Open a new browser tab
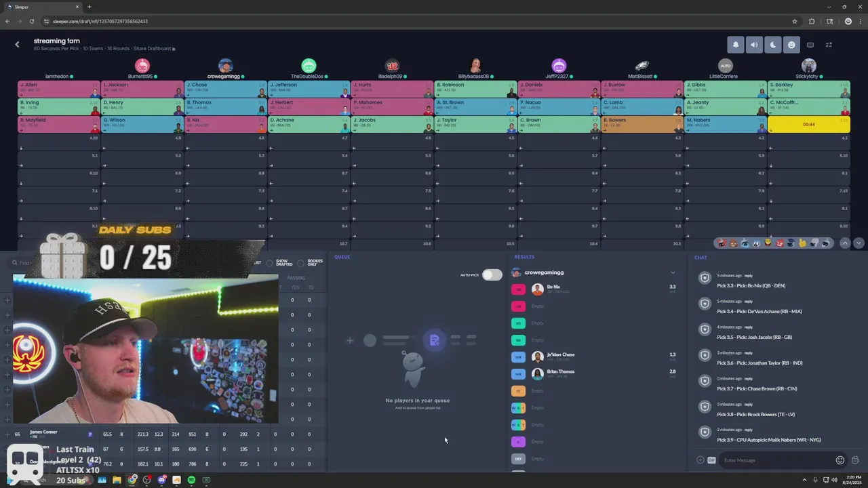Screen dimensions: 868x488 coord(89,7)
